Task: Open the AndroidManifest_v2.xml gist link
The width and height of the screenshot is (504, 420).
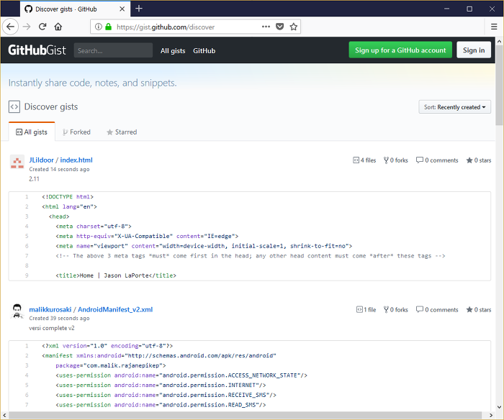Action: coord(115,309)
